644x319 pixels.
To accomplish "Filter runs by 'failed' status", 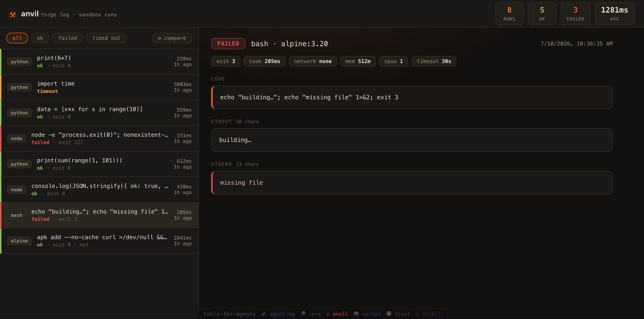I will coord(68,38).
